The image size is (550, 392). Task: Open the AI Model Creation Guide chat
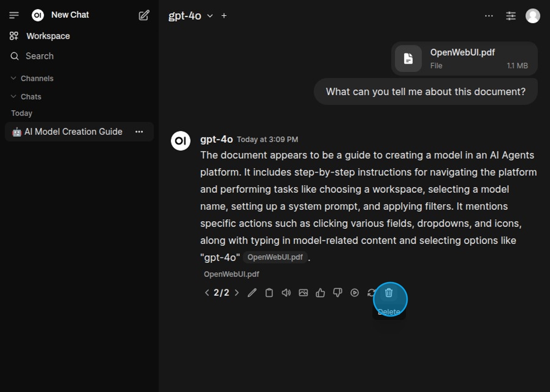tap(73, 131)
